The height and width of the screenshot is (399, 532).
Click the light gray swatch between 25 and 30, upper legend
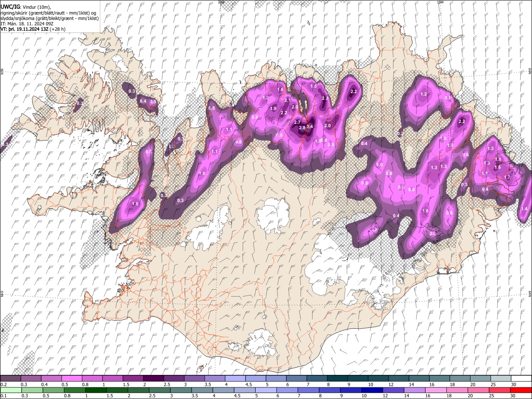501,379
